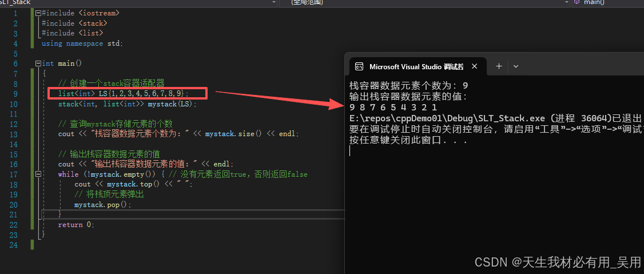
Task: Collapse the #include block on line 1
Action: [x=38, y=13]
